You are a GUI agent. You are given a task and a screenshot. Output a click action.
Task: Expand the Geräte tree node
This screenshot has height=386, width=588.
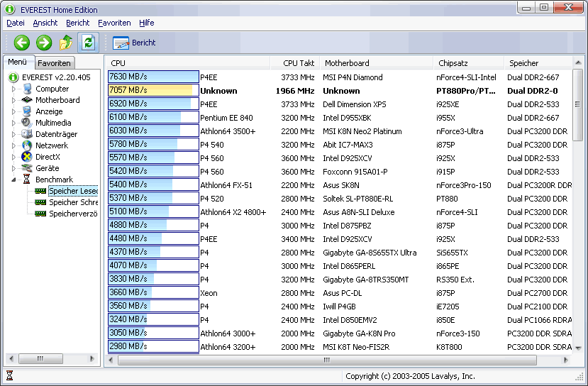point(13,168)
